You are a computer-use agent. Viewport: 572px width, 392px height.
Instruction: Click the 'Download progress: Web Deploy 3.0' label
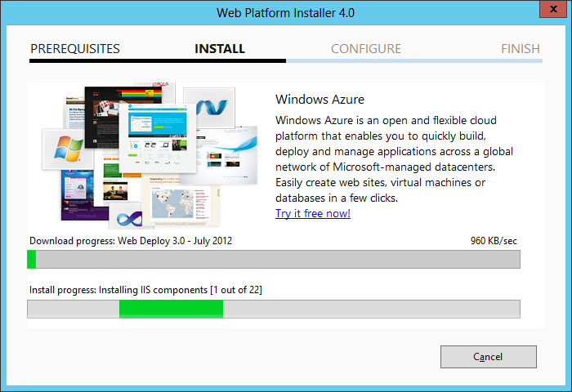point(131,241)
